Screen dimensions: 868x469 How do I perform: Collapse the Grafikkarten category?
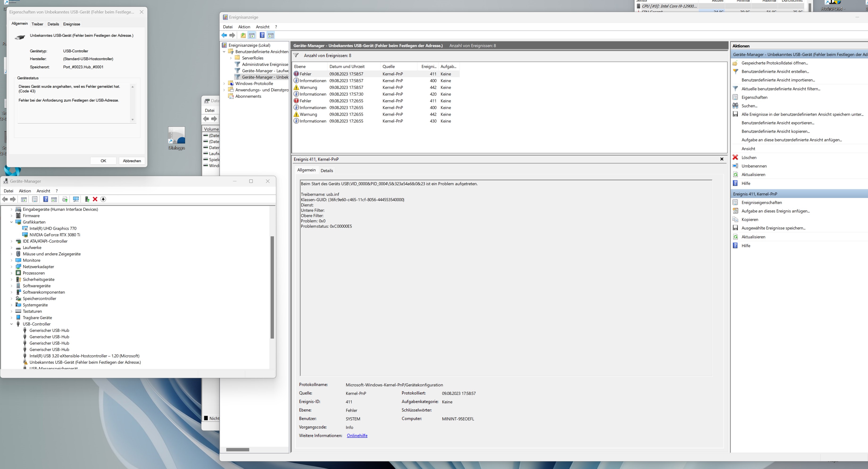pyautogui.click(x=12, y=222)
